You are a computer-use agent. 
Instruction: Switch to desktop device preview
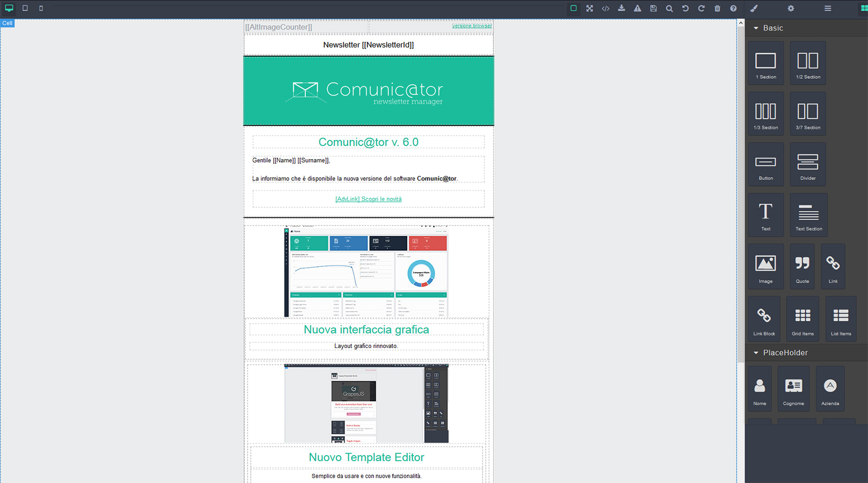point(9,8)
